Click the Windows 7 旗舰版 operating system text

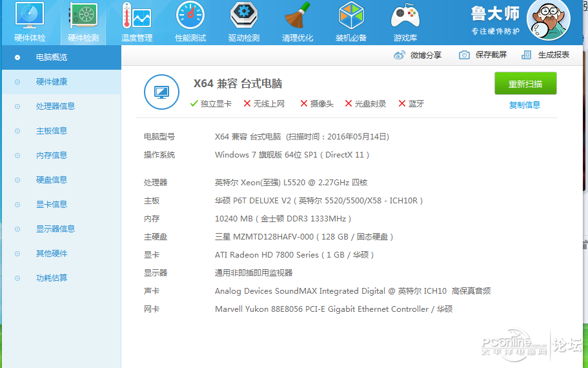[292, 155]
